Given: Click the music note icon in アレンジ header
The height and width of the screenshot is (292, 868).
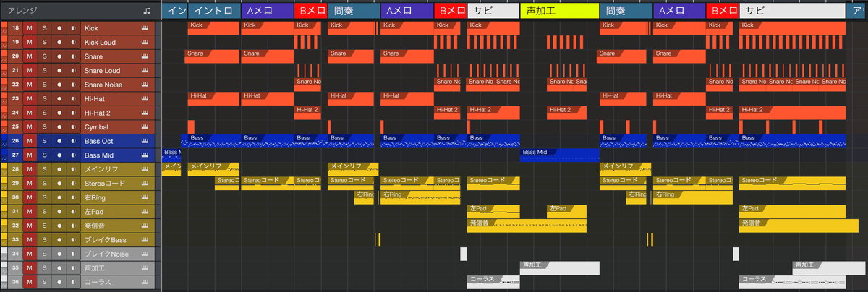Looking at the screenshot, I should click(148, 11).
